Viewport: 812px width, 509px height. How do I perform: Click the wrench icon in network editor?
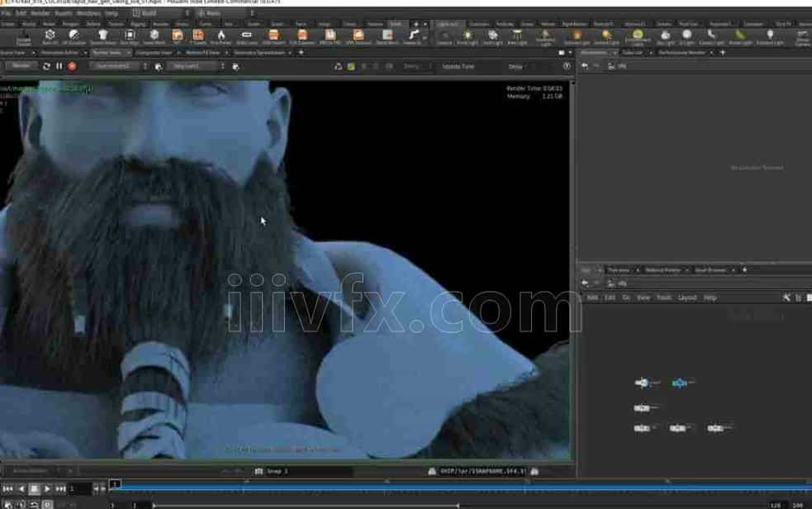786,297
